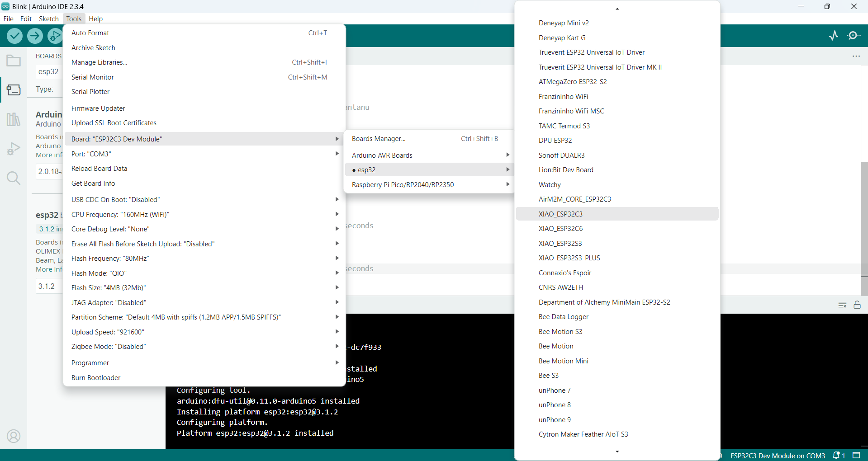The width and height of the screenshot is (868, 461).
Task: Select Get Board Info
Action: click(204, 183)
